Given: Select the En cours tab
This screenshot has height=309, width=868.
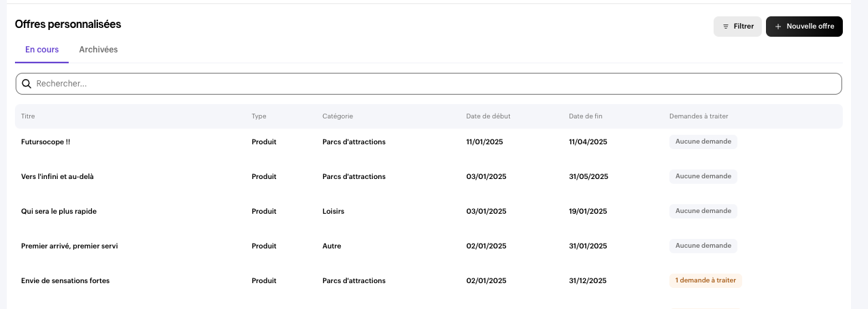Looking at the screenshot, I should 41,50.
